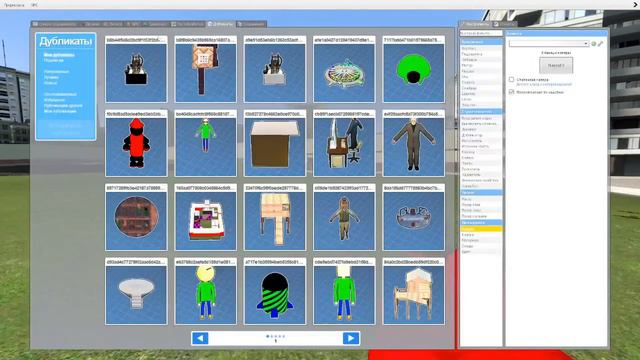
Task: Collapse category header above the Камера tool
Action: (481, 222)
